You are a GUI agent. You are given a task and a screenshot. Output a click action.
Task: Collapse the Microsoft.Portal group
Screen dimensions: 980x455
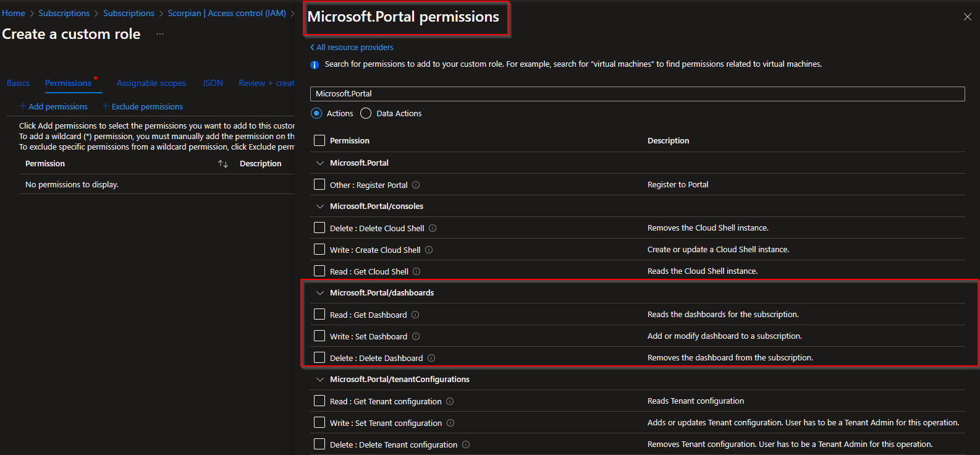pyautogui.click(x=319, y=163)
